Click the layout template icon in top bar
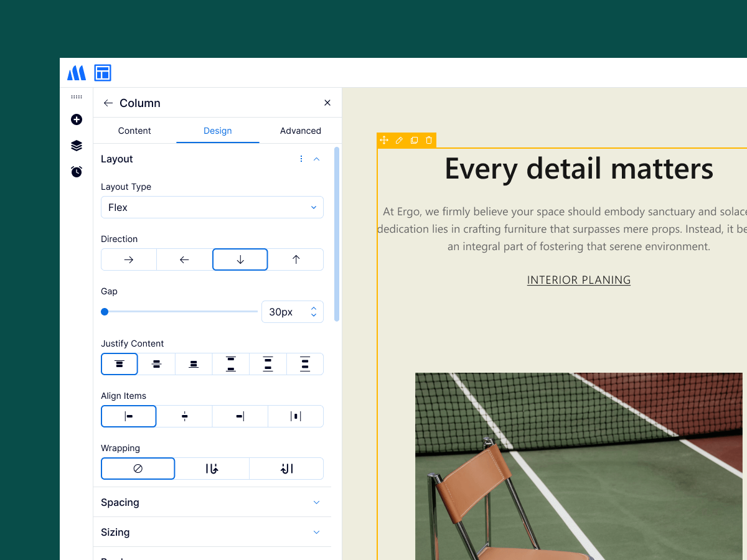The image size is (747, 560). (x=103, y=73)
